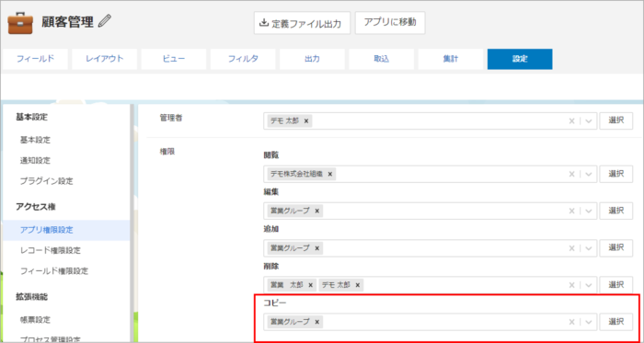The height and width of the screenshot is (343, 644).
Task: Click 定義ファイル出力 download button
Action: tap(302, 23)
